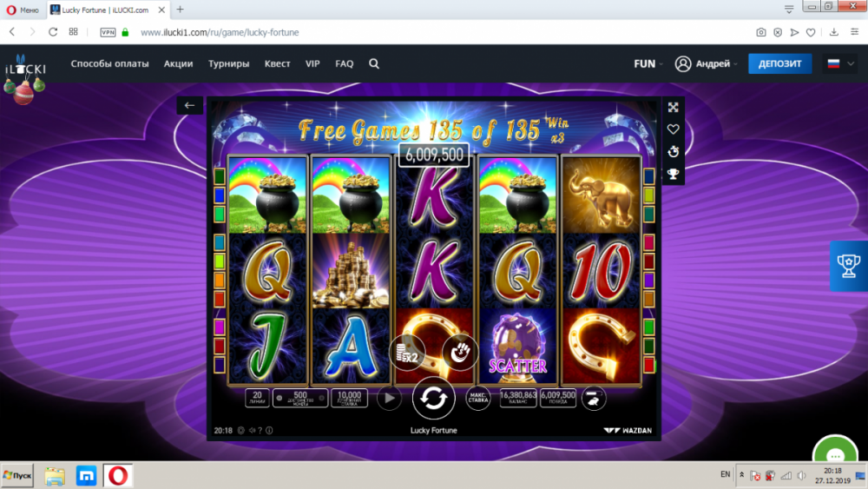The image size is (868, 489).
Task: Decrease coin value with the minus button
Action: point(279,398)
